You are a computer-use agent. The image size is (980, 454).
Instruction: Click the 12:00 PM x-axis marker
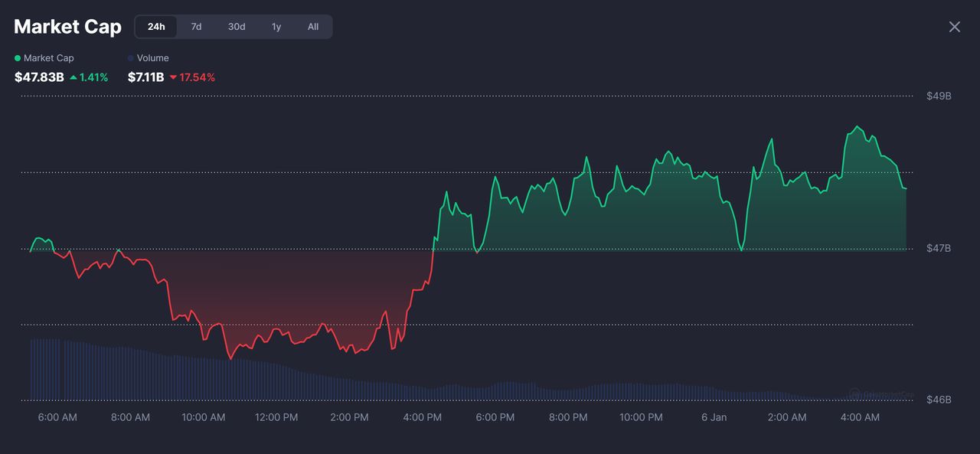point(276,417)
